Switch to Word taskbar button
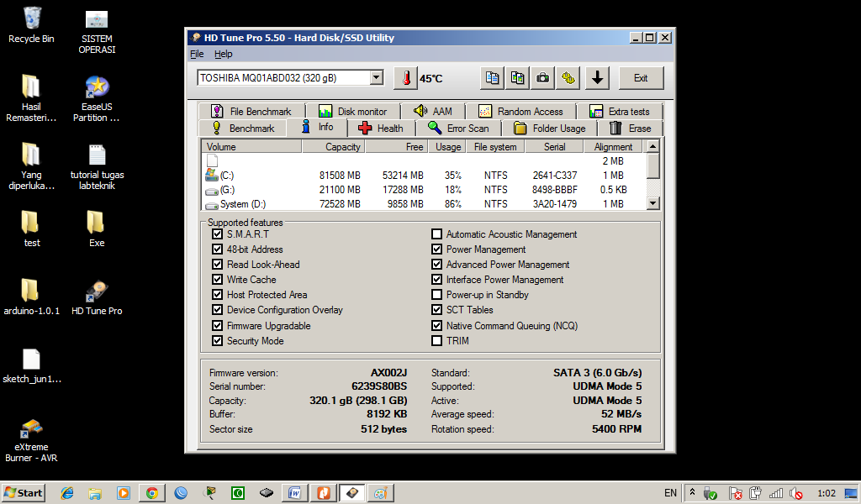861x504 pixels. [x=295, y=493]
